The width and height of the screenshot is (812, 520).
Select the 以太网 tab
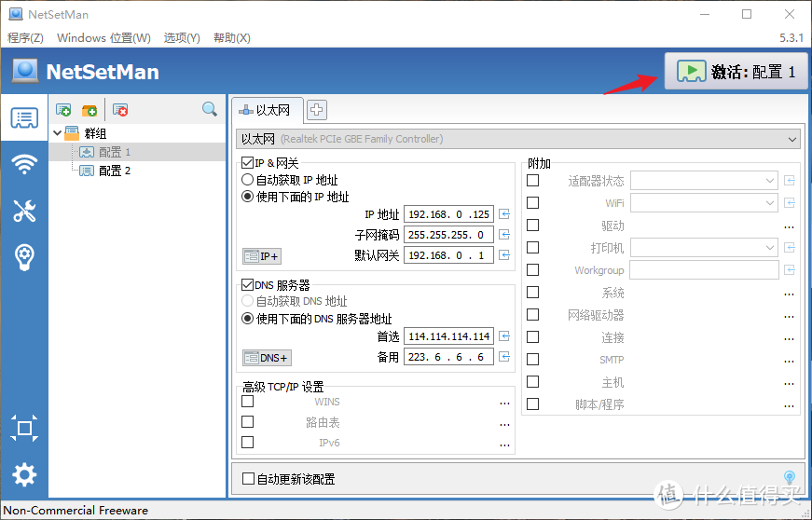click(268, 110)
